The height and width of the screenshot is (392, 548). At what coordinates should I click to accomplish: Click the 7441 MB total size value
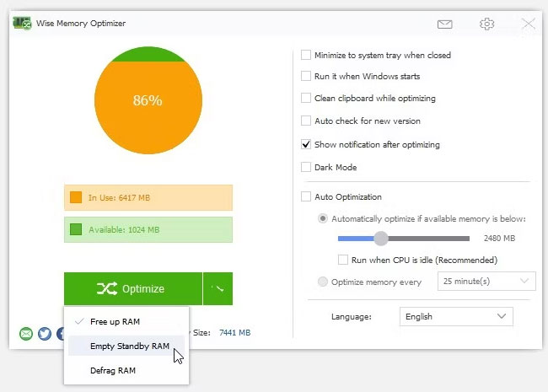[x=234, y=333]
